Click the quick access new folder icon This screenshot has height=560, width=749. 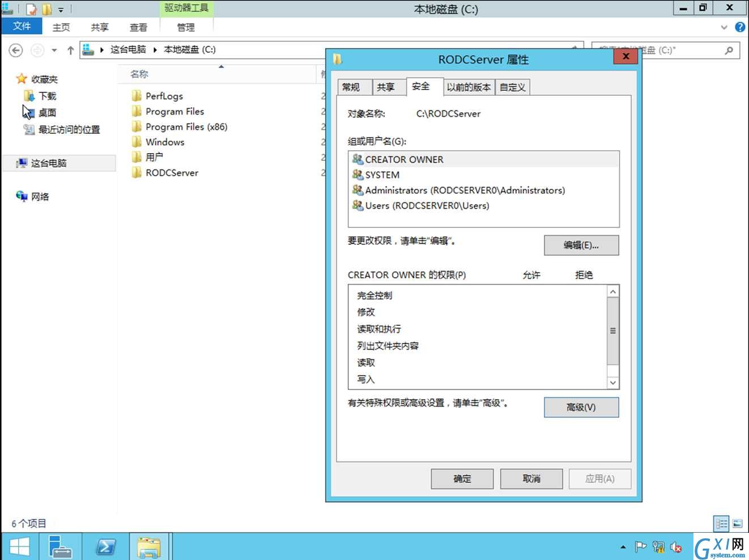coord(47,9)
